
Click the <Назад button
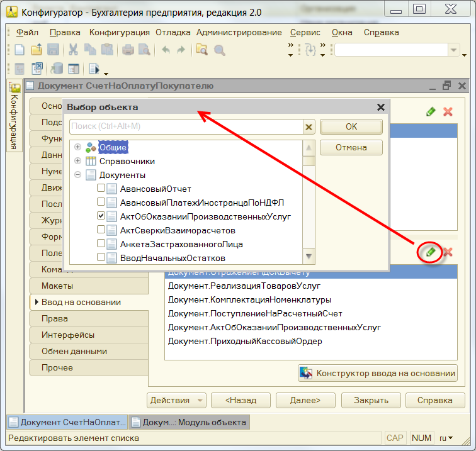tap(241, 400)
